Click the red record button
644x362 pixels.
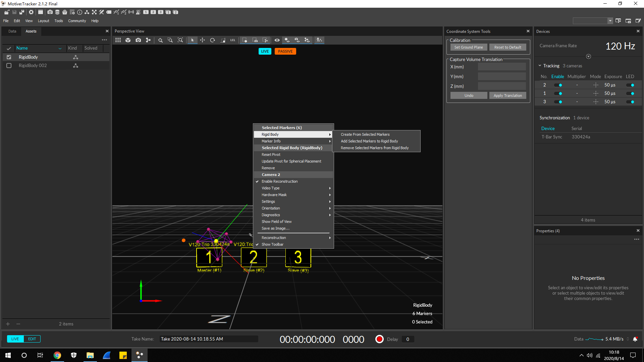pos(379,339)
